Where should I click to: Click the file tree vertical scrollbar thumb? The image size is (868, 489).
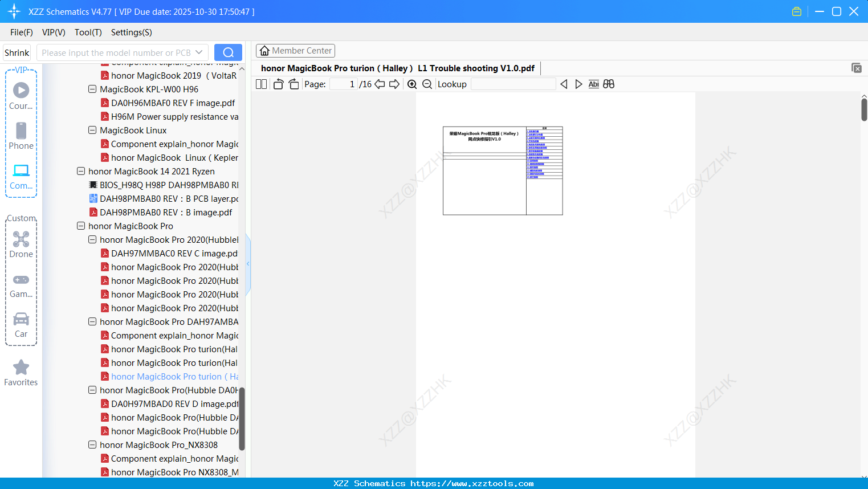click(x=242, y=419)
